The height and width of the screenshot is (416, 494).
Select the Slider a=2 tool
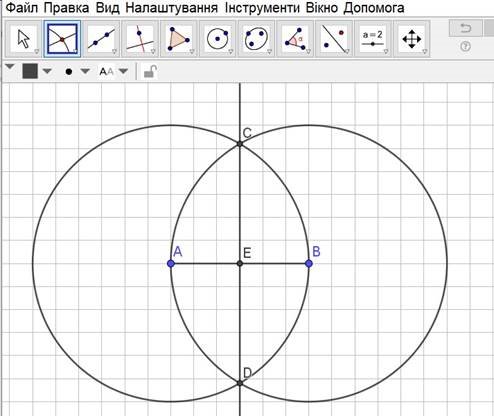pos(373,39)
